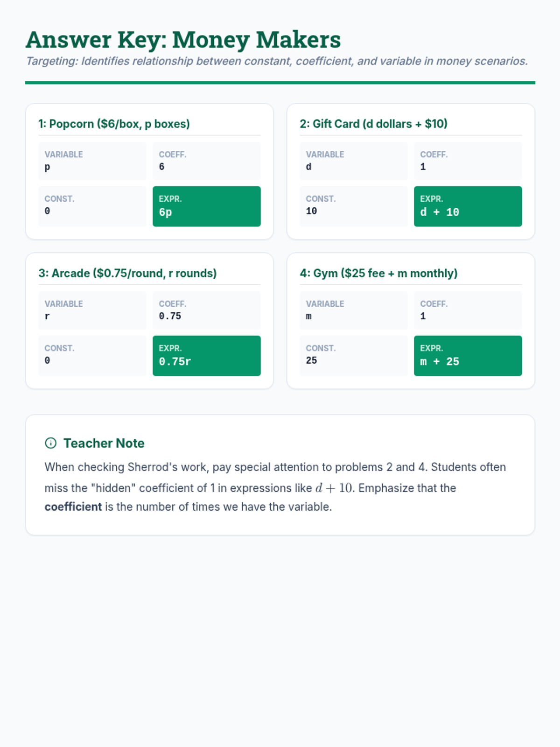Image resolution: width=560 pixels, height=747 pixels.
Task: Click the green 0.75r expression box
Action: 206,356
